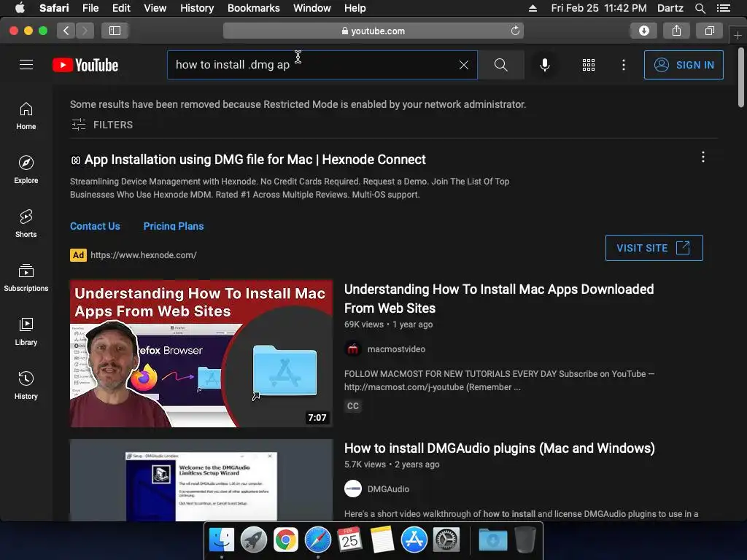The height and width of the screenshot is (560, 747).
Task: Open the Control Center list icon
Action: [x=724, y=8]
